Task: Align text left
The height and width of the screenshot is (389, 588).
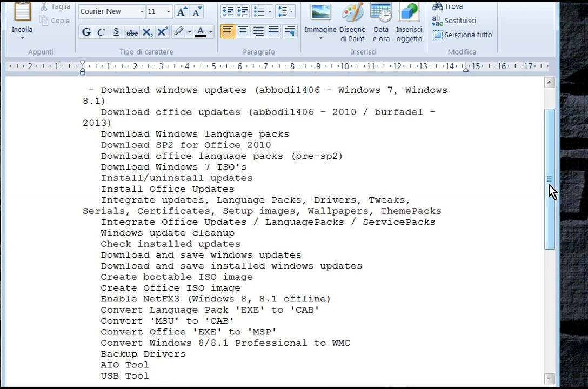Action: (228, 31)
